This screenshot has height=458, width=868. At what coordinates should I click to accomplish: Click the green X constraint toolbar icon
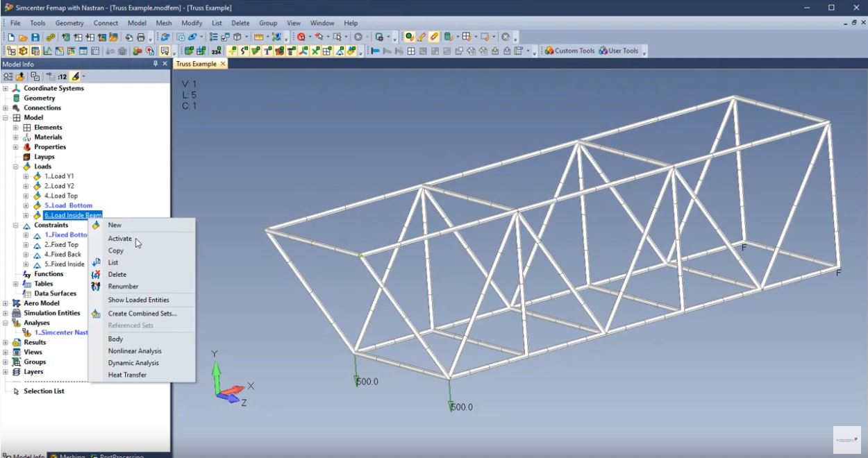[314, 51]
